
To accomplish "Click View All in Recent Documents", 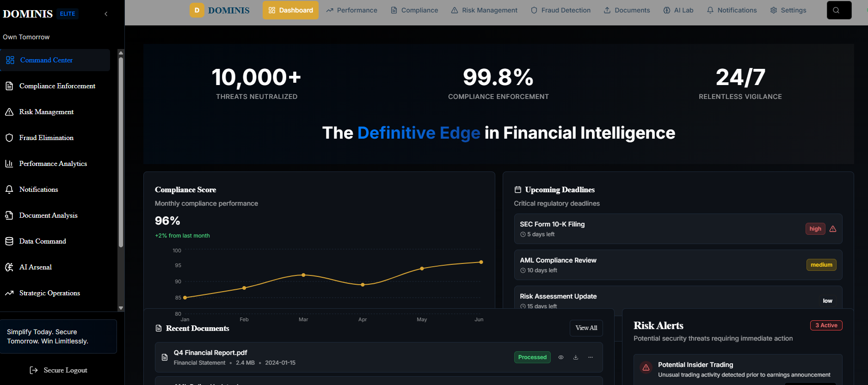I will pyautogui.click(x=586, y=328).
